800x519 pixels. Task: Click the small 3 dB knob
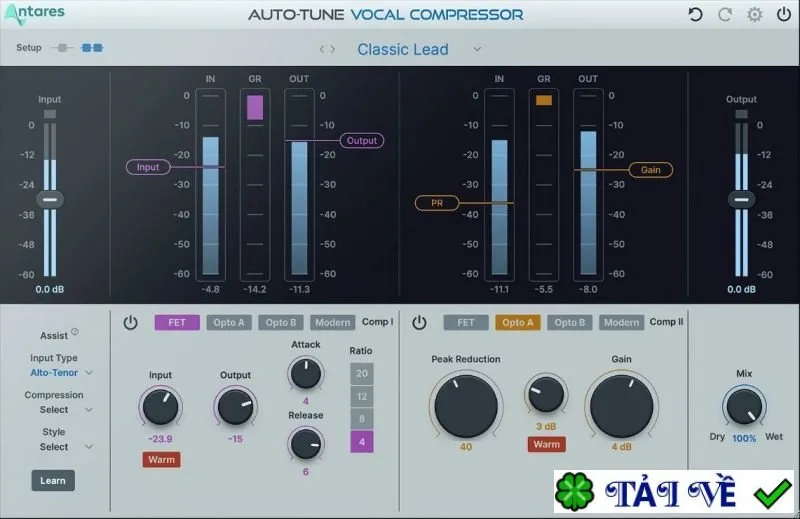546,394
